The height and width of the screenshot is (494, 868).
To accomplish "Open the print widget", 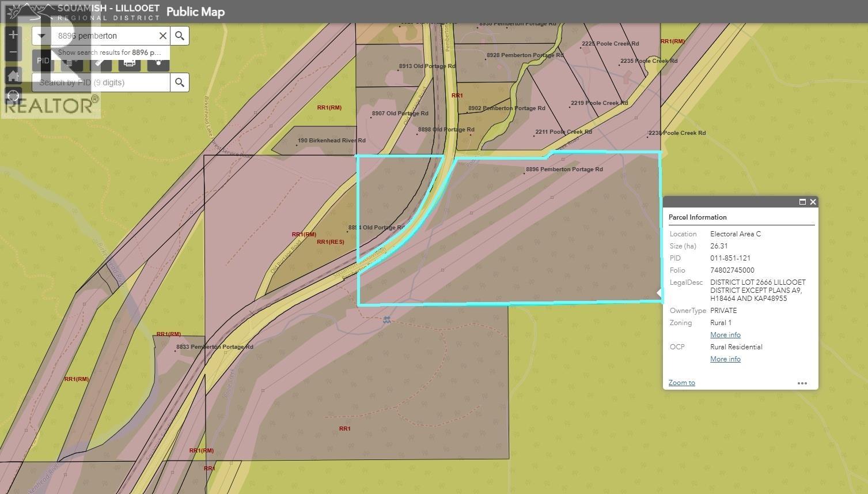I will [130, 62].
